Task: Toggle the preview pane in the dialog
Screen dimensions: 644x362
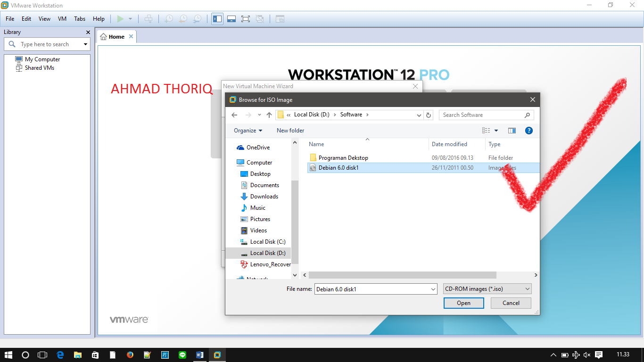Action: [512, 131]
